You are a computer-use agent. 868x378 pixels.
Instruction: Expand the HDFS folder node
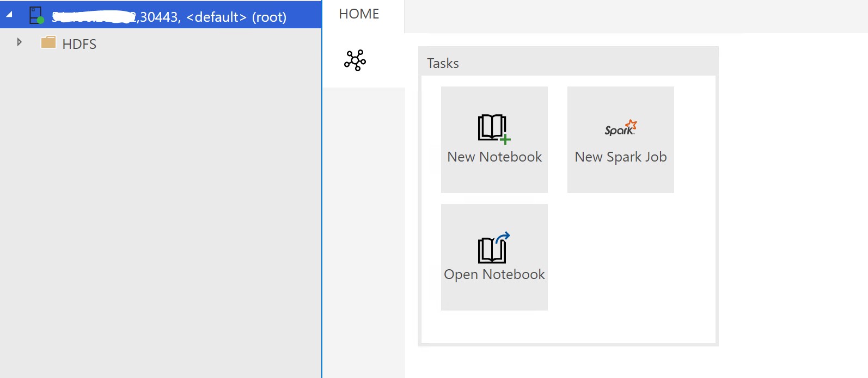pyautogui.click(x=20, y=42)
